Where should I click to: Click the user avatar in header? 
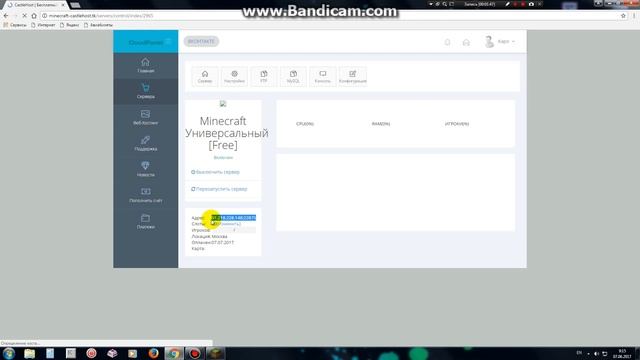(489, 41)
